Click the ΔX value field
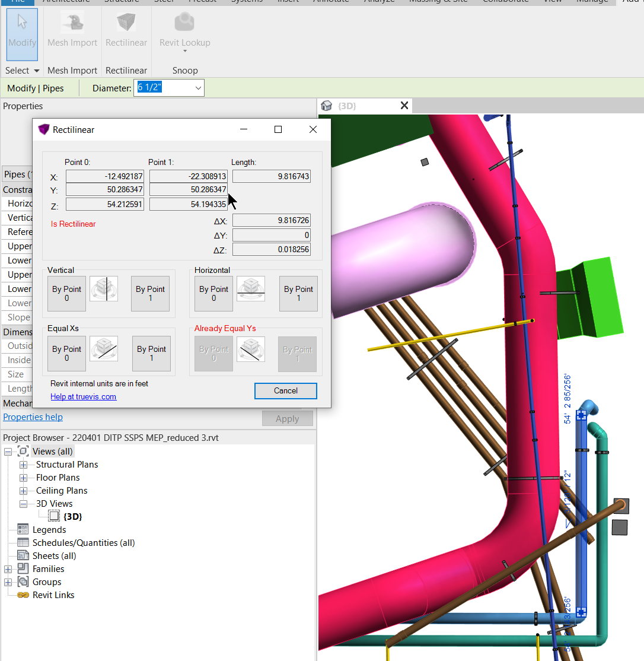Image resolution: width=644 pixels, height=661 pixels. click(x=271, y=220)
